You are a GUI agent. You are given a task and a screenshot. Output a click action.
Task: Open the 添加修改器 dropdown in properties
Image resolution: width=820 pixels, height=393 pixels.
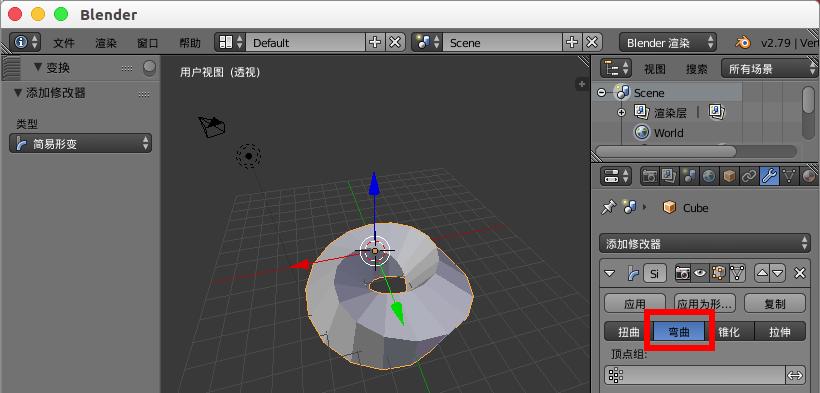tap(705, 243)
